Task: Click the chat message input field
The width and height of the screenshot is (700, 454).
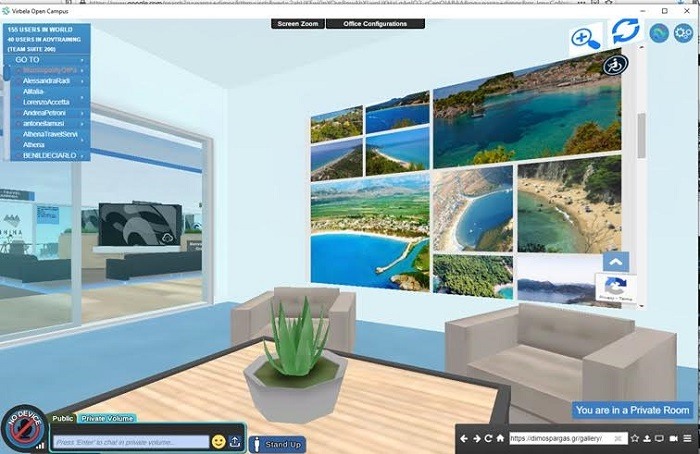Action: coord(130,442)
